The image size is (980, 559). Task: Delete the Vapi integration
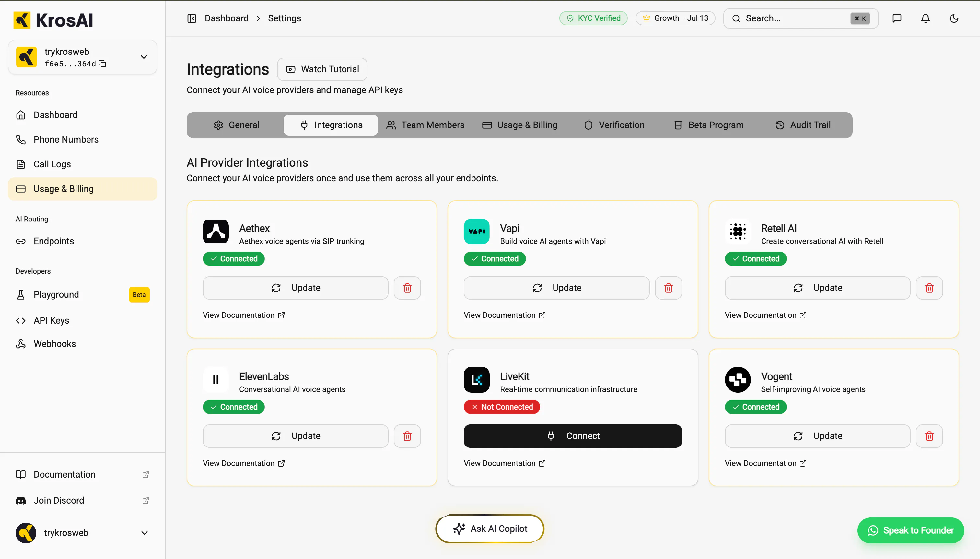point(668,288)
